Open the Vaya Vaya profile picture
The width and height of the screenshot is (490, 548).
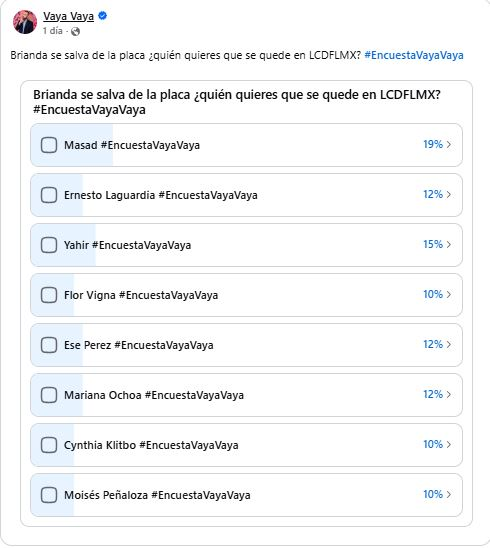(x=25, y=22)
